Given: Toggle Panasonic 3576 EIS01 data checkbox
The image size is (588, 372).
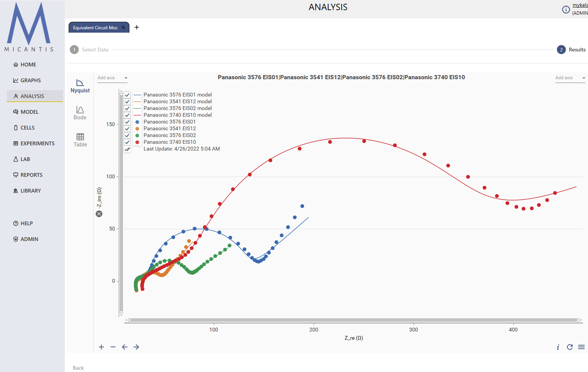Looking at the screenshot, I should pyautogui.click(x=127, y=122).
